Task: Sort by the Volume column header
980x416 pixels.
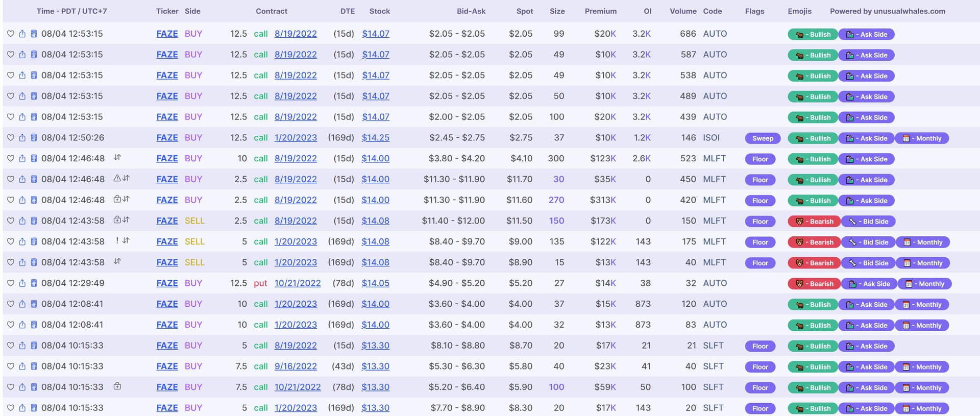Action: 683,11
